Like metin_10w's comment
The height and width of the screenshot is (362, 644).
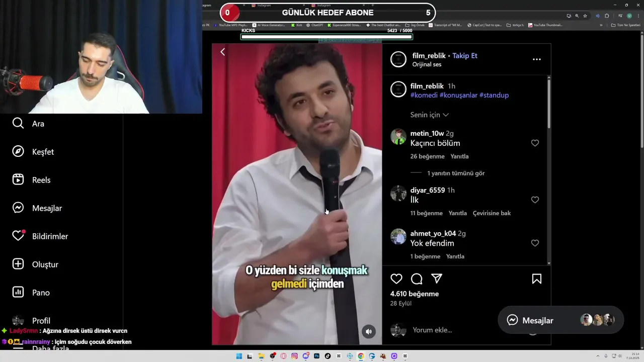[x=535, y=143]
